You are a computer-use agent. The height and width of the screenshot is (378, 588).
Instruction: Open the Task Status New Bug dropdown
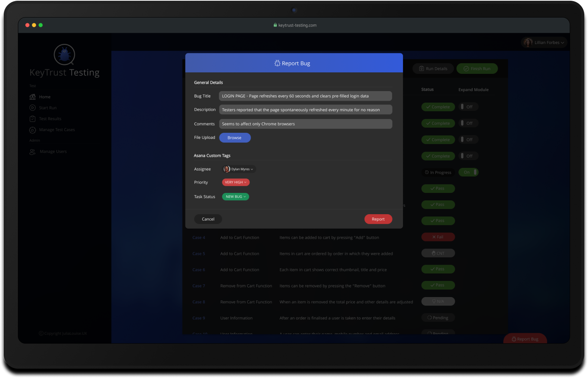click(x=235, y=197)
